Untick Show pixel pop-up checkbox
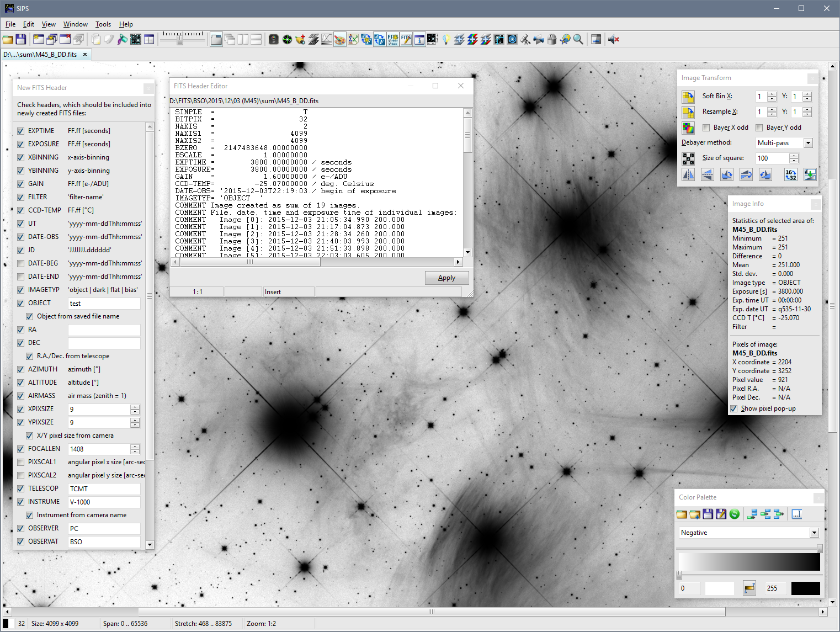840x632 pixels. click(734, 408)
